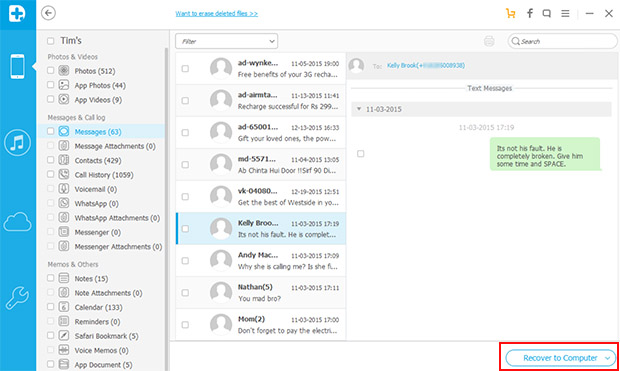Click Want to erase deleted files link
This screenshot has width=620, height=371.
click(217, 13)
